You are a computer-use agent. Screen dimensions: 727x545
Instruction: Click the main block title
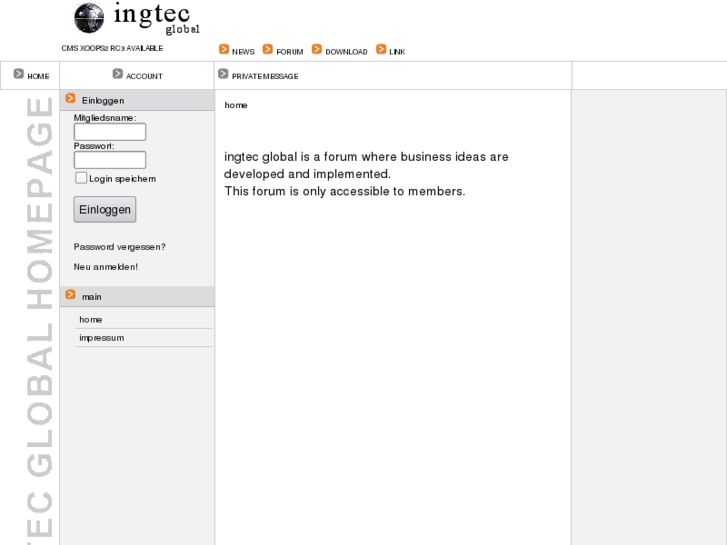coord(92,297)
